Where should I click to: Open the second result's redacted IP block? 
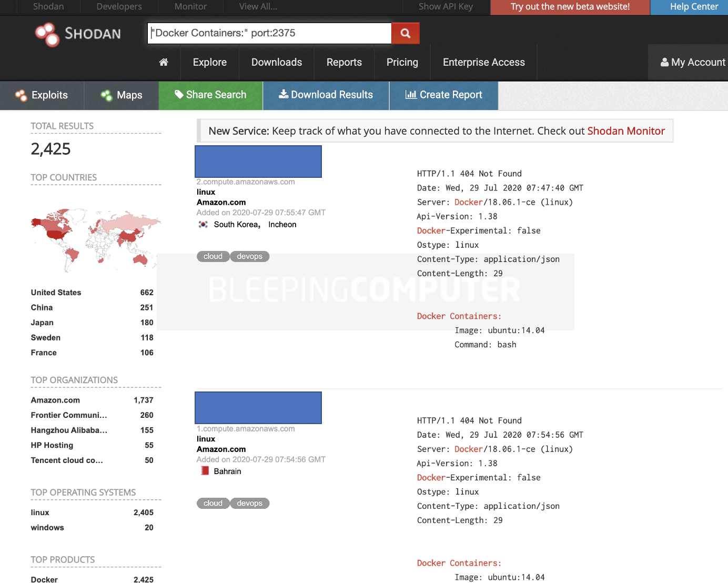[258, 408]
